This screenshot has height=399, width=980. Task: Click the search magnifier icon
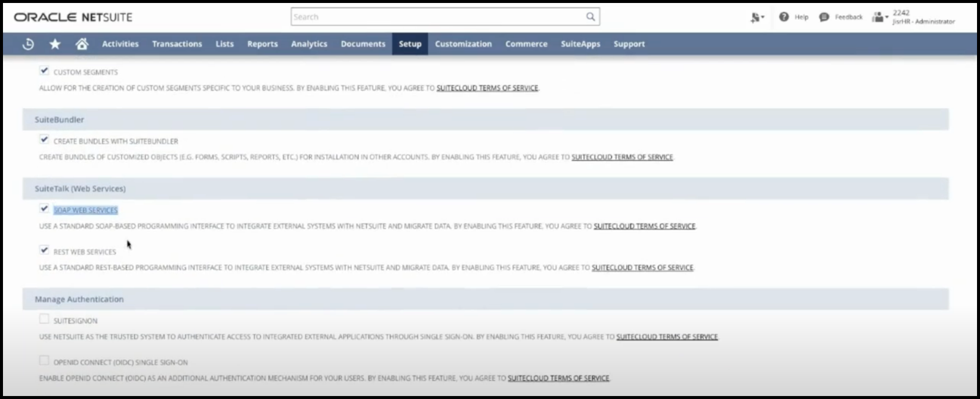pos(590,17)
